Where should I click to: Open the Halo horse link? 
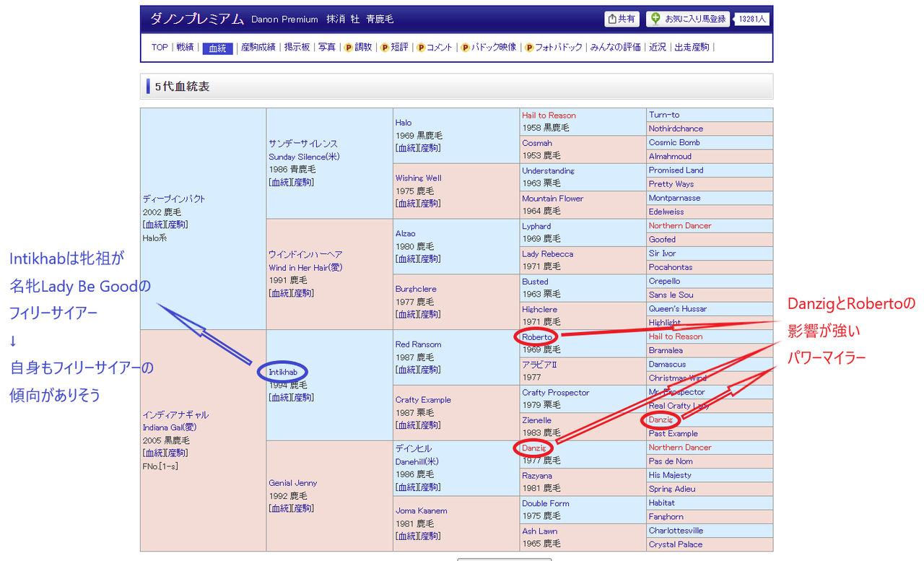coord(404,123)
